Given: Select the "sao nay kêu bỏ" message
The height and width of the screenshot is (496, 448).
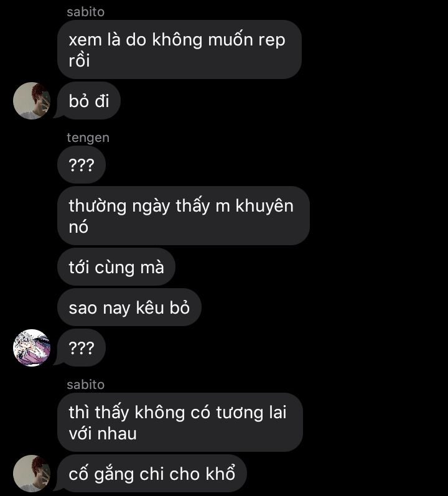Looking at the screenshot, I should 129,307.
